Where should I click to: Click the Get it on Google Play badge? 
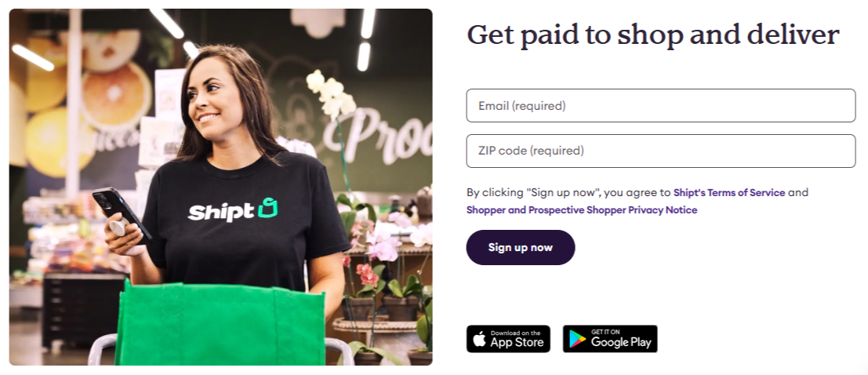pyautogui.click(x=610, y=338)
